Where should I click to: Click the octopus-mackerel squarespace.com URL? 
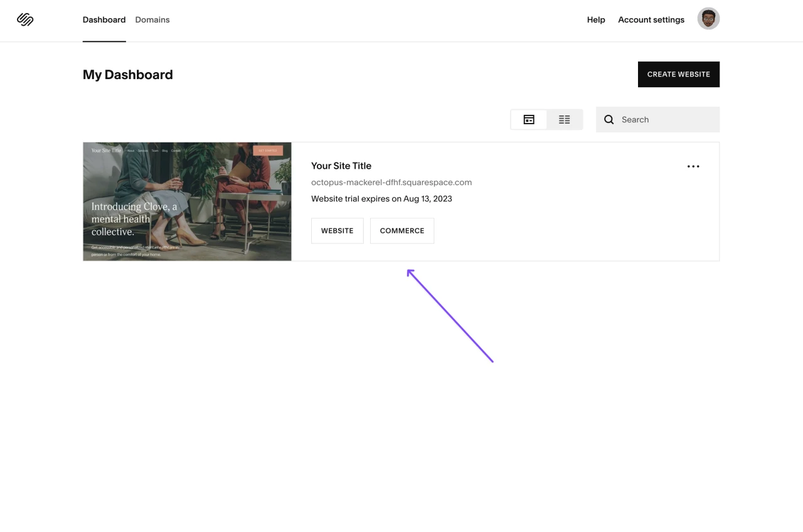click(x=391, y=183)
